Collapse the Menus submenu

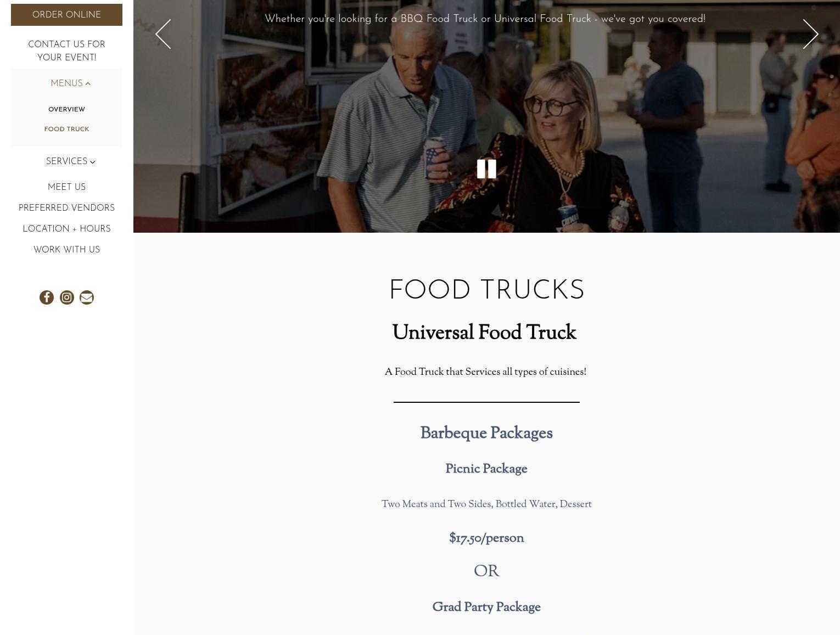(x=70, y=83)
